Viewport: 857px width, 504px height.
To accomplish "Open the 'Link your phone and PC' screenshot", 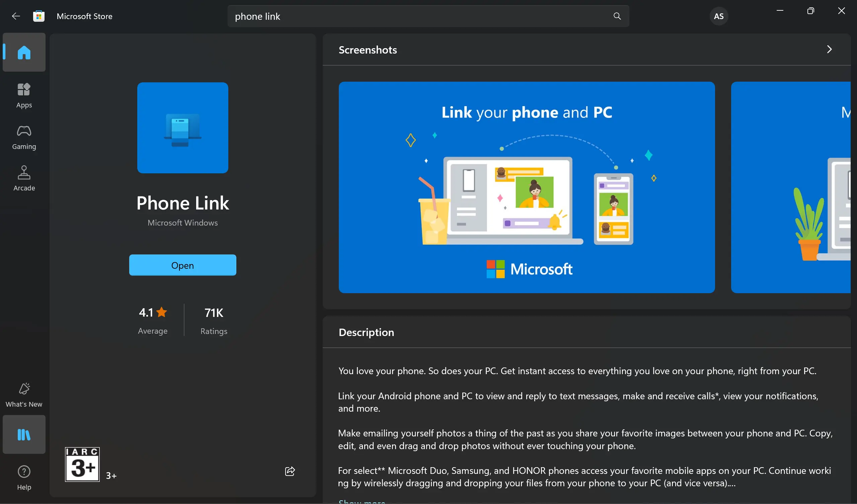I will point(527,187).
